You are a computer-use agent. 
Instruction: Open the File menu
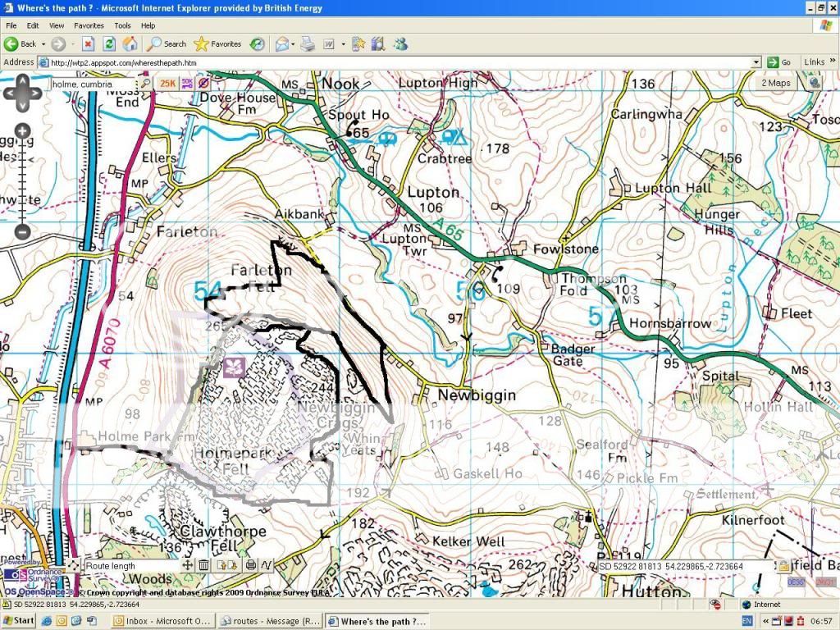11,25
